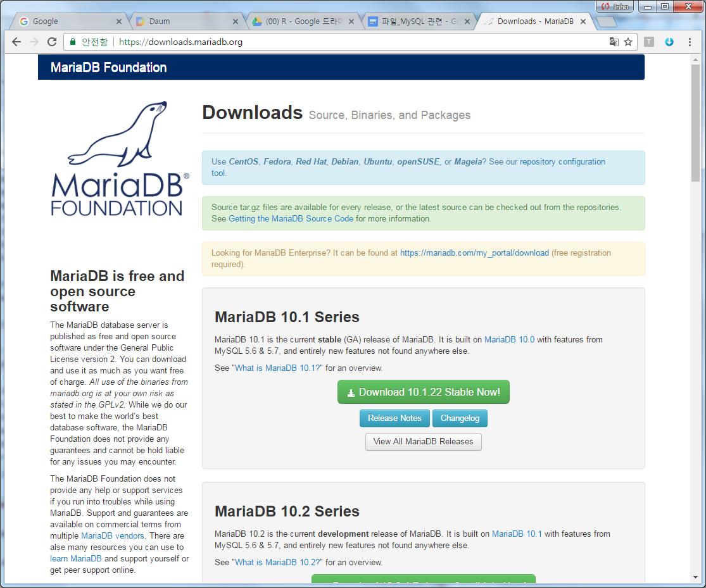706x588 pixels.
Task: Open the Chrome three-dot menu
Action: coord(690,42)
